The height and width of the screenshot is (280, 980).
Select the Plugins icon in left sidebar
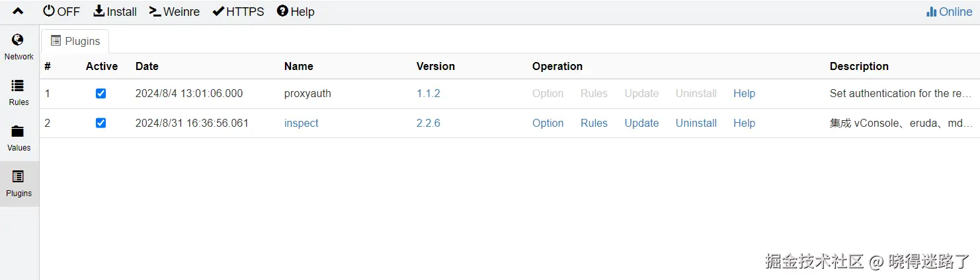[x=19, y=177]
